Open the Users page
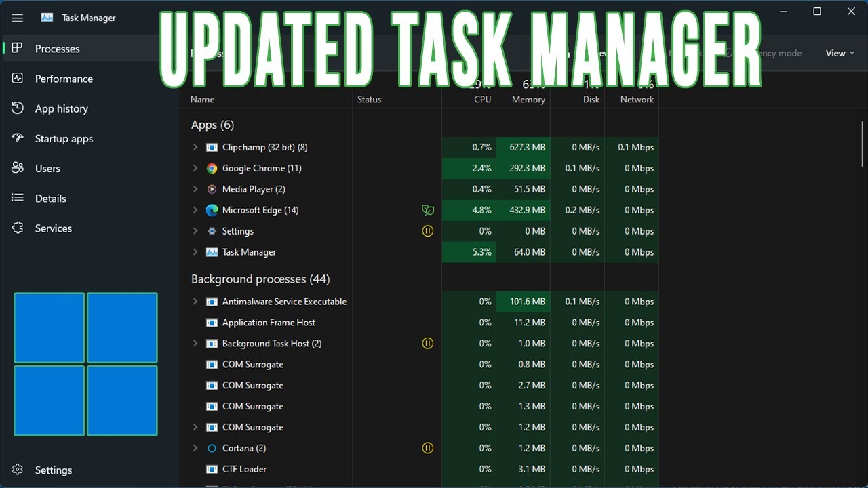Viewport: 868px width, 488px height. point(90,168)
